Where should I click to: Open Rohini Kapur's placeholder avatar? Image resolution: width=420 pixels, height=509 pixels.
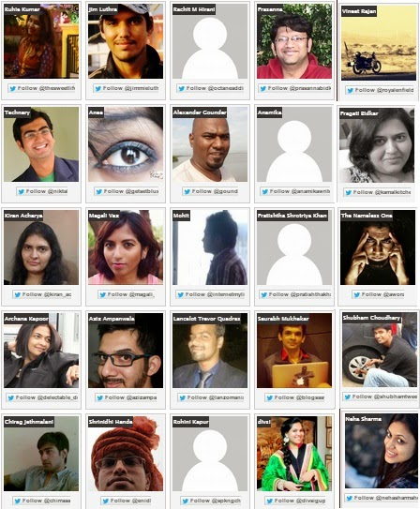point(210,454)
